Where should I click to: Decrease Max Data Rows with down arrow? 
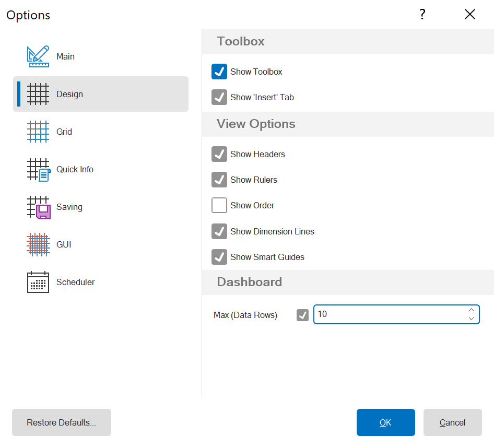[x=472, y=319]
